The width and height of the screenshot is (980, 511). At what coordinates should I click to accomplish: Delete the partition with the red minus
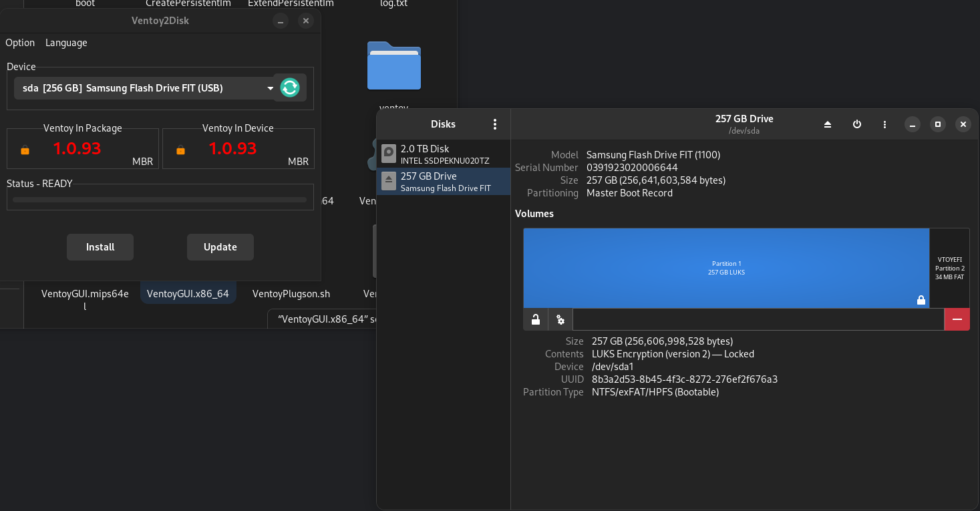[957, 319]
